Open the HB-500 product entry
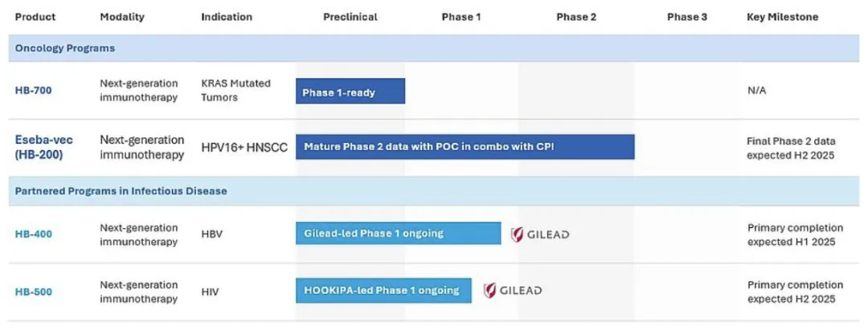 pos(33,291)
